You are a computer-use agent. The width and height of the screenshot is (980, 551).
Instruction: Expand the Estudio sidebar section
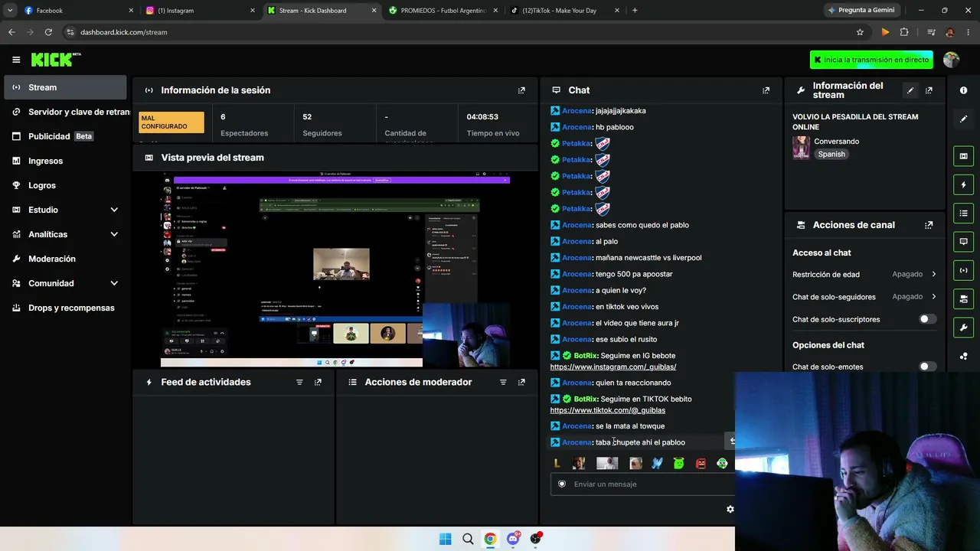tap(114, 210)
